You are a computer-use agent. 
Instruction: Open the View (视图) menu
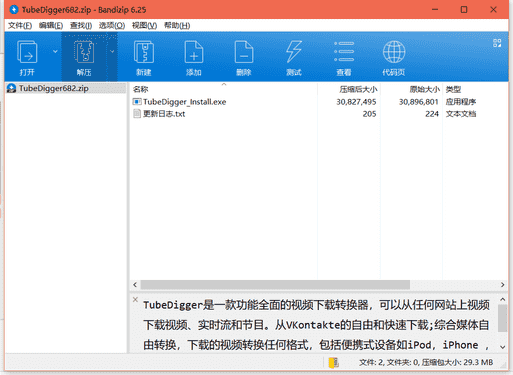click(x=144, y=25)
